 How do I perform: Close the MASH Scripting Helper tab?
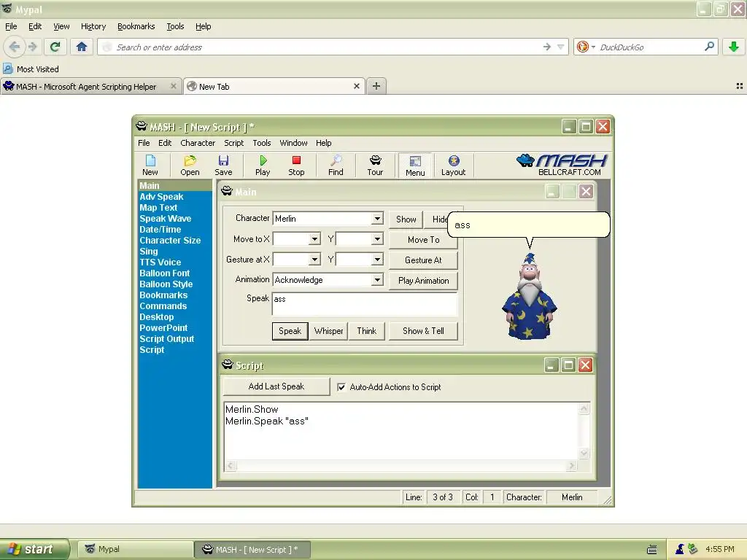[174, 86]
